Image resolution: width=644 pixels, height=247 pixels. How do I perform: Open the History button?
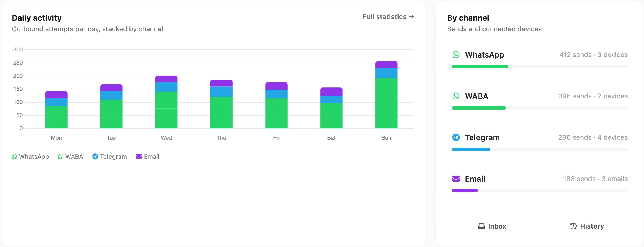(587, 226)
